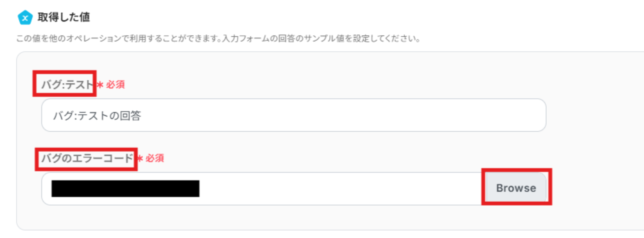This screenshot has height=238, width=644.
Task: Click the white x inside the blue pentagon
Action: point(25,18)
